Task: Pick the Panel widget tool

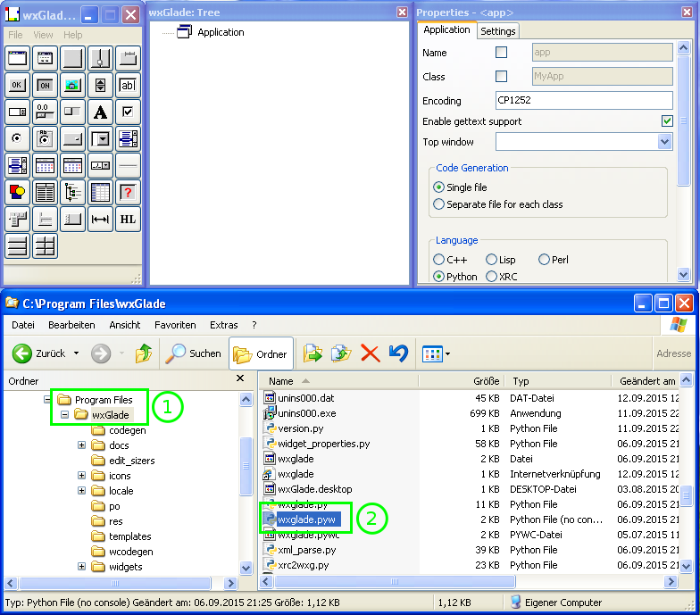Action: [x=72, y=58]
